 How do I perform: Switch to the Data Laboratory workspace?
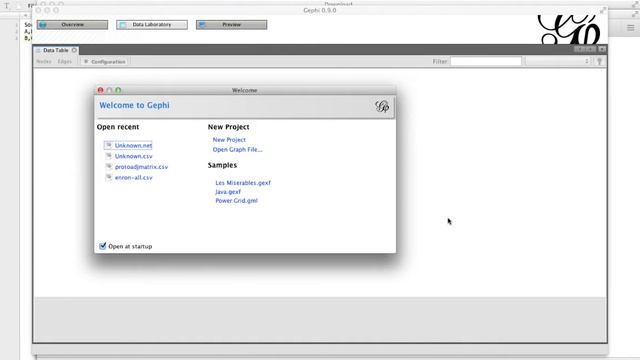coord(152,25)
